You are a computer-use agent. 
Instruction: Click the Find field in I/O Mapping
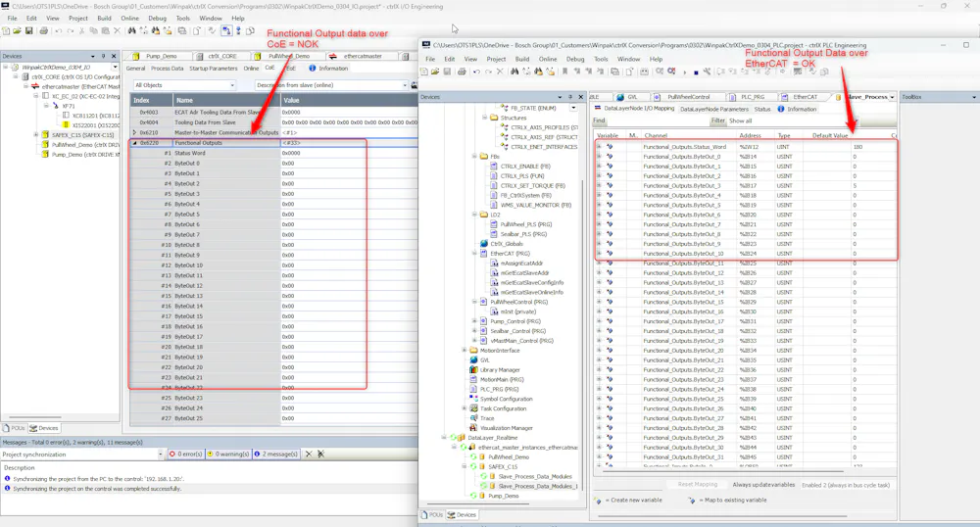point(658,120)
